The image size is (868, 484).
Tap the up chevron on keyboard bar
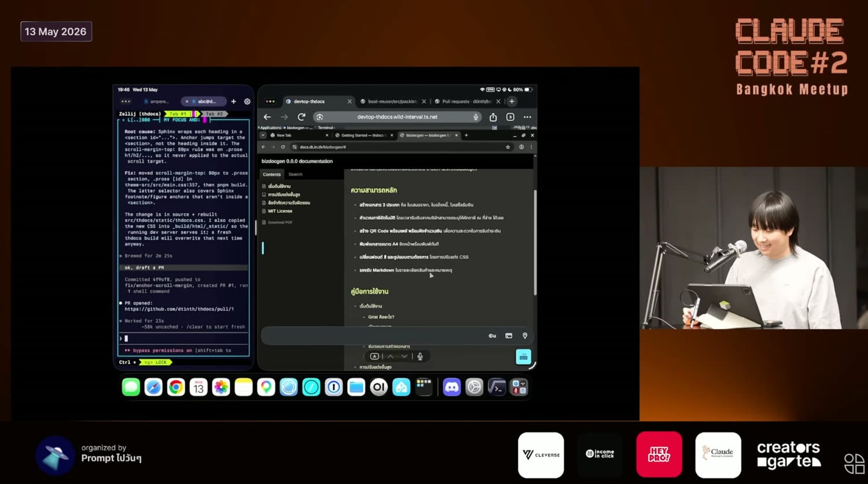[x=391, y=357]
